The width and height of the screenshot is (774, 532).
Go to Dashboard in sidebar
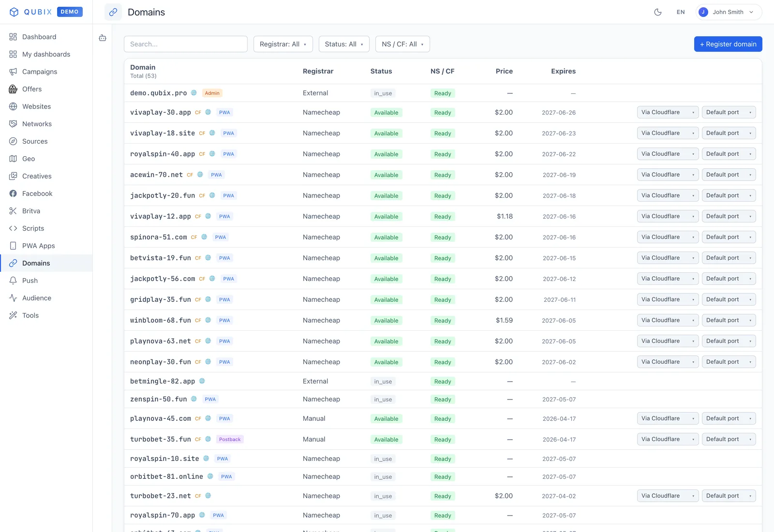tap(46, 37)
